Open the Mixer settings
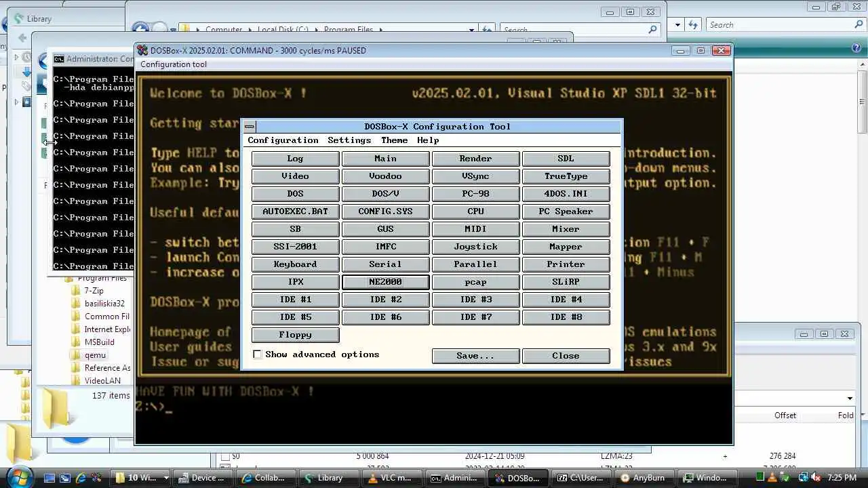The height and width of the screenshot is (488, 868). [x=566, y=229]
